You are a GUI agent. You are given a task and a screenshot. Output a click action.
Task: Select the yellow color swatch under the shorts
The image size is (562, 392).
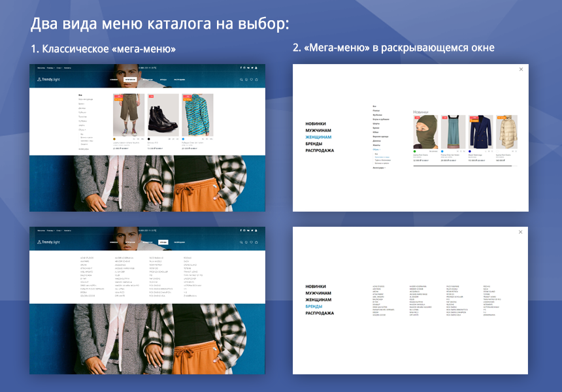(x=115, y=139)
